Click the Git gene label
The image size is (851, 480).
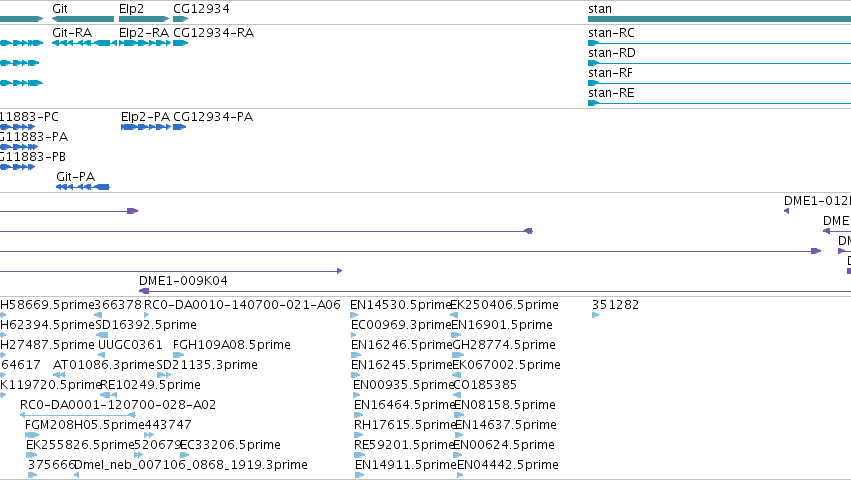pos(60,9)
